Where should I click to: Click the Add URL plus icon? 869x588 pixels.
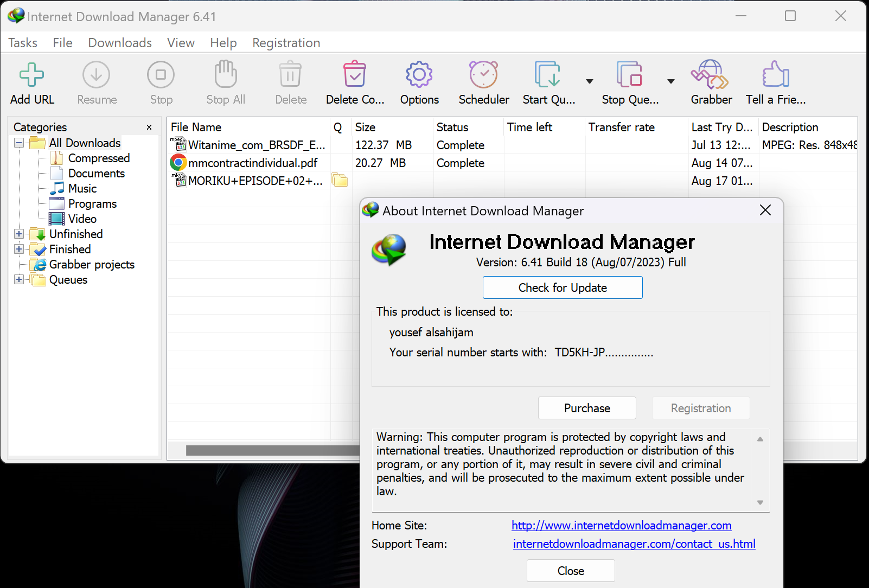tap(32, 75)
